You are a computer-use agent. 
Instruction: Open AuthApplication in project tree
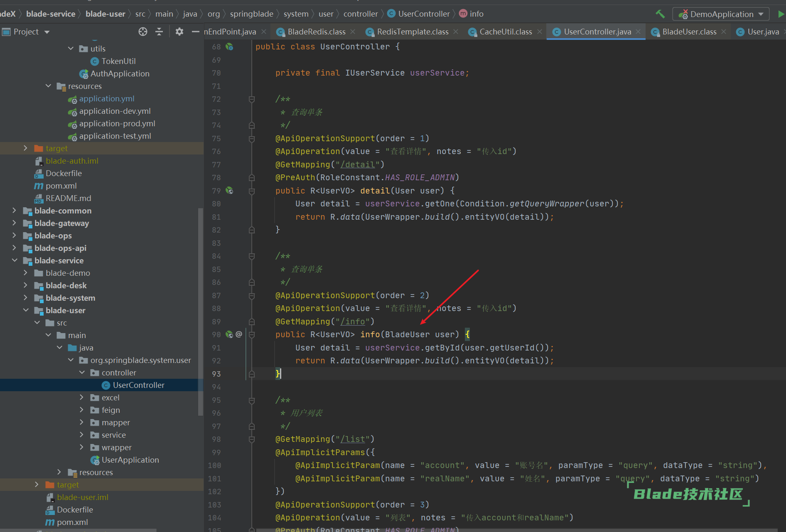coord(120,74)
